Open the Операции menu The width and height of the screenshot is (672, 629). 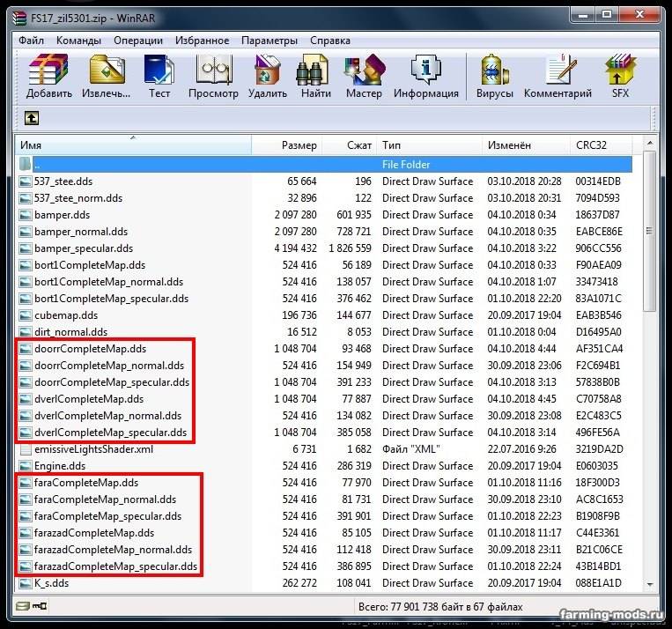pos(138,41)
